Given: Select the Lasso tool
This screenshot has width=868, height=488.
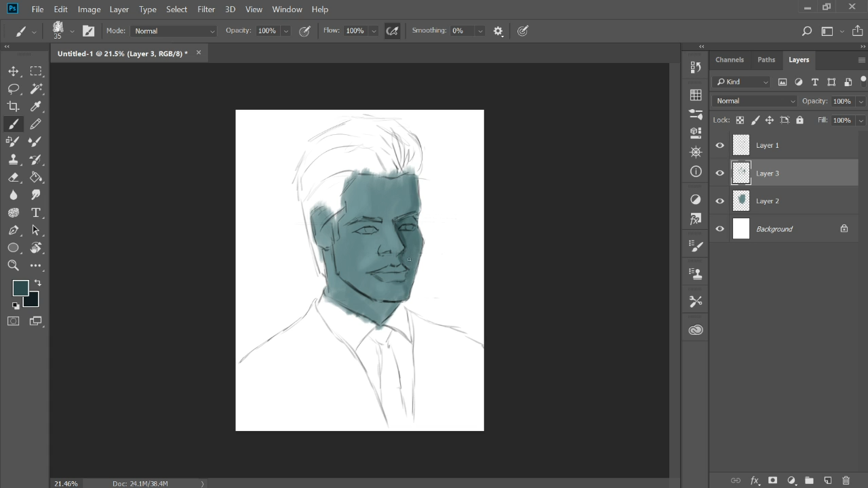Looking at the screenshot, I should point(14,89).
